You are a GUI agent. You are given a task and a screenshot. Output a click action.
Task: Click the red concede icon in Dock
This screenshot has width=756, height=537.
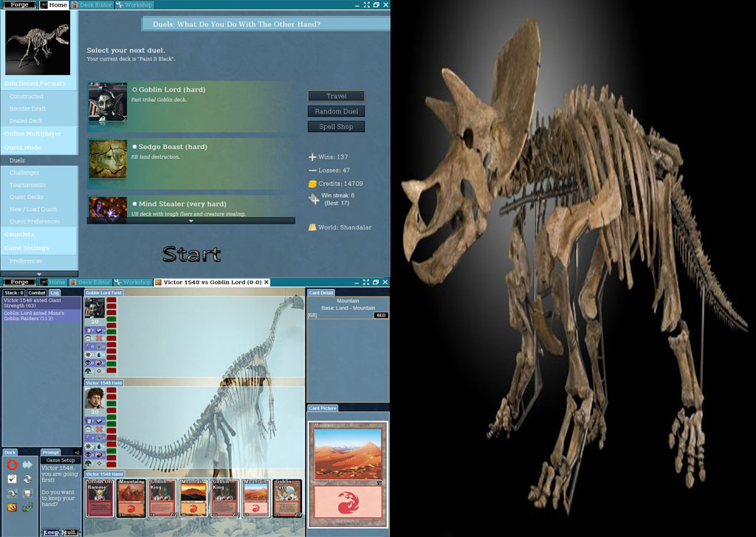coord(12,465)
